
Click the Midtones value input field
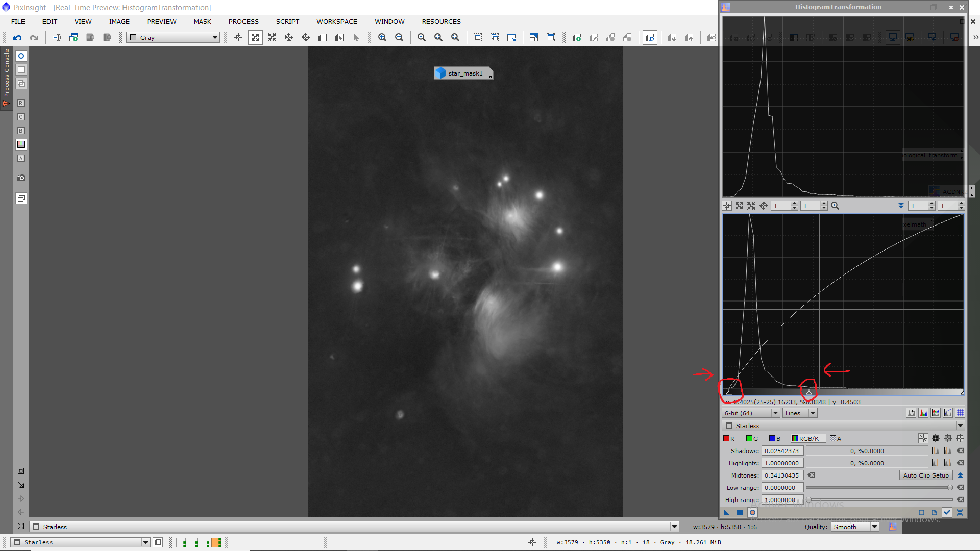pos(782,475)
